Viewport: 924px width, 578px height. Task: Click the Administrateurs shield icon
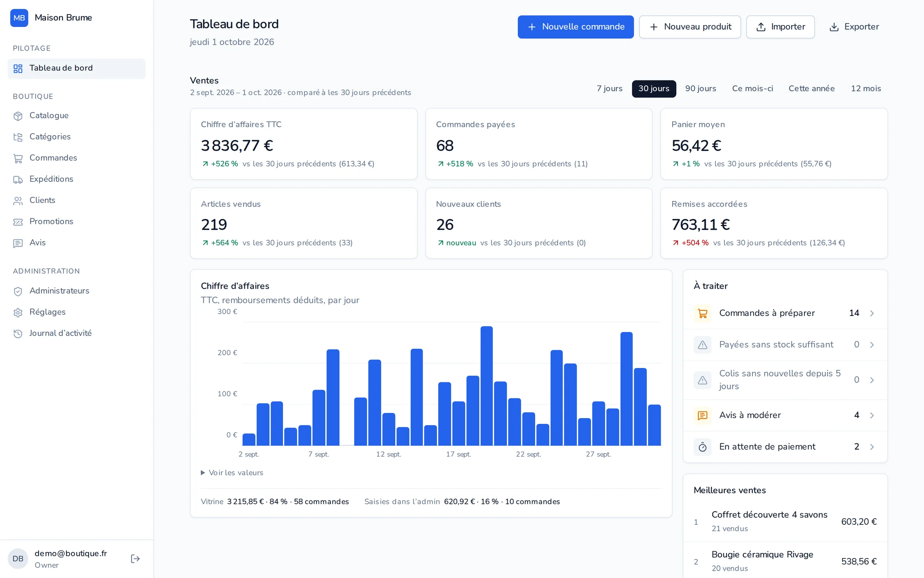tap(18, 291)
